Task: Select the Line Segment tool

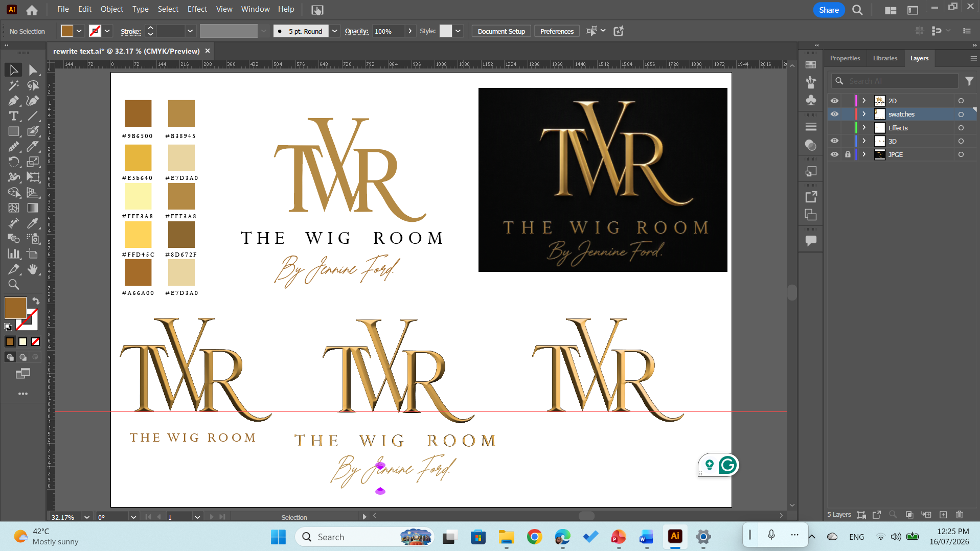Action: 33,116
